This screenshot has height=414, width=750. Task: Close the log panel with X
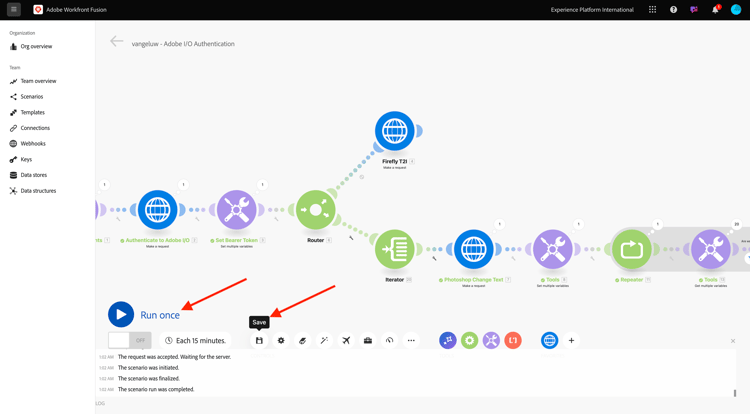733,341
